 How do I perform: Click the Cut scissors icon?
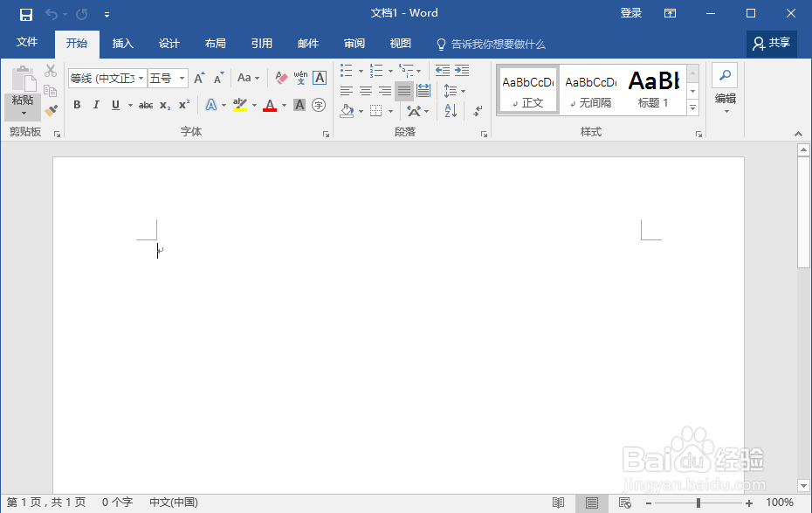pyautogui.click(x=51, y=71)
